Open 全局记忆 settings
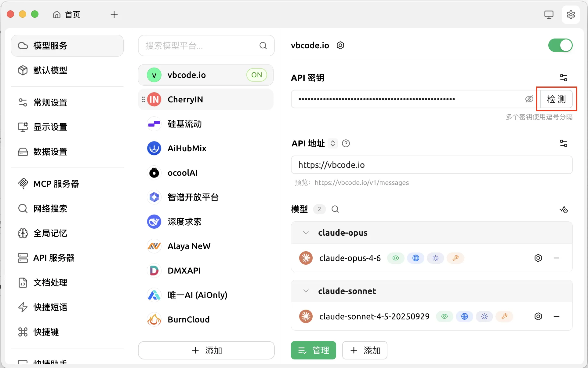Screen dimensions: 588x368 [67, 233]
